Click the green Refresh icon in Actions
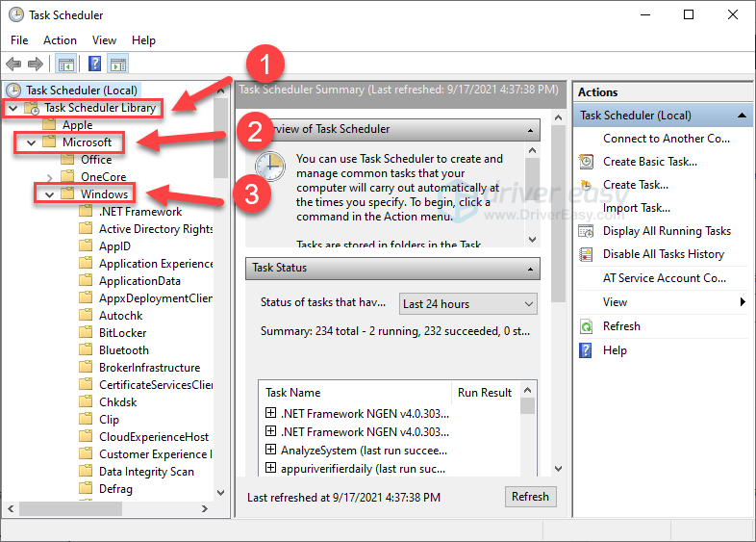This screenshot has height=542, width=756. (586, 326)
